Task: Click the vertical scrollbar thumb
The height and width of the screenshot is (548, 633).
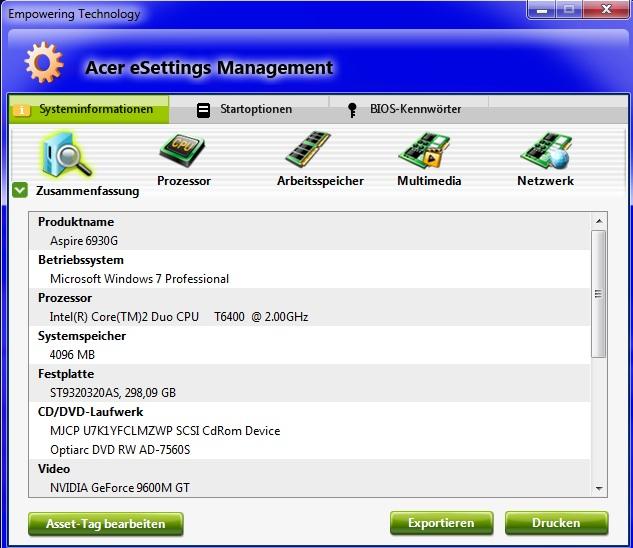Action: coord(599,294)
